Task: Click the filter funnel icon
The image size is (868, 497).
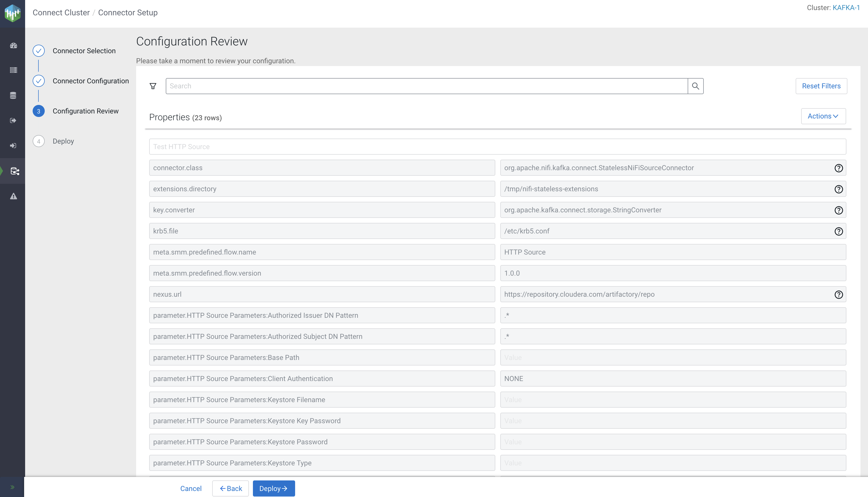Action: pyautogui.click(x=153, y=86)
